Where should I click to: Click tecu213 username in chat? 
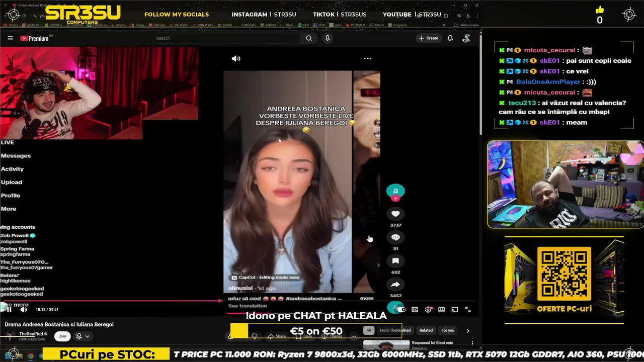click(x=522, y=103)
